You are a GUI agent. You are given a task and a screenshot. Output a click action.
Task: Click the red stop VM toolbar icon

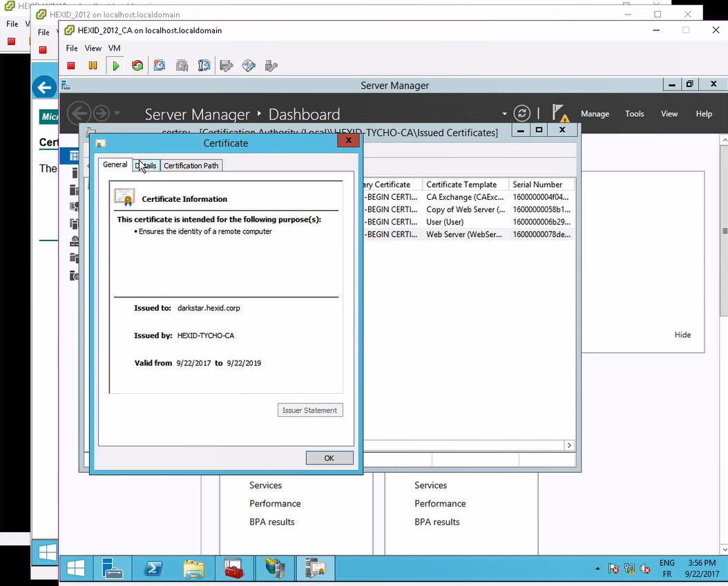pos(71,66)
